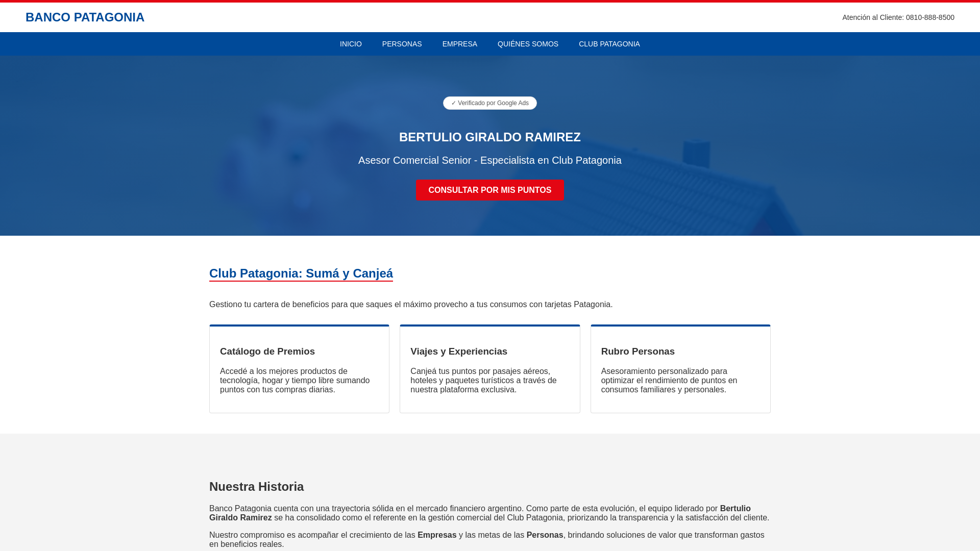Open the EMPRESA navigation link
The image size is (980, 551).
click(459, 44)
